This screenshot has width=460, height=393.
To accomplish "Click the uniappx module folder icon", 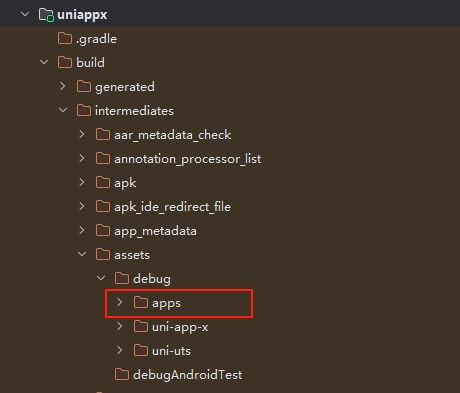I will pos(46,15).
